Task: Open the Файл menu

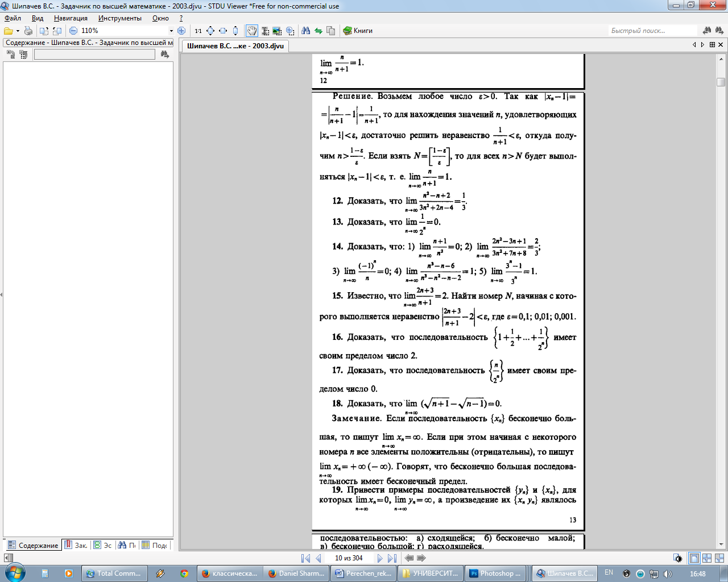Action: pyautogui.click(x=13, y=18)
